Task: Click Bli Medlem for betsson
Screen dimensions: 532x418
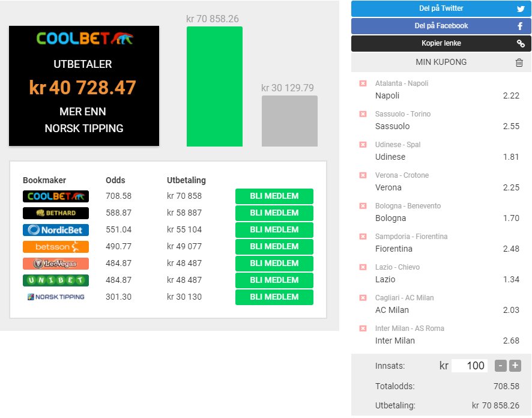Action: click(274, 247)
